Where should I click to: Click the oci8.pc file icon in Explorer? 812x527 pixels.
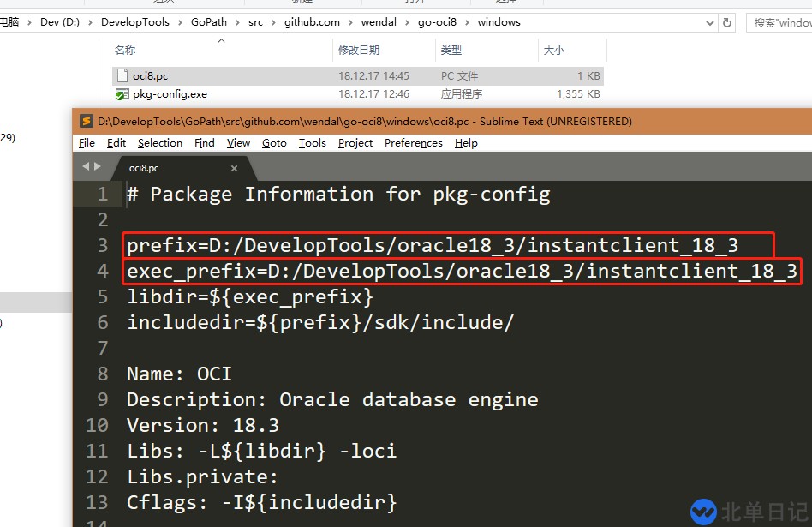click(x=122, y=76)
